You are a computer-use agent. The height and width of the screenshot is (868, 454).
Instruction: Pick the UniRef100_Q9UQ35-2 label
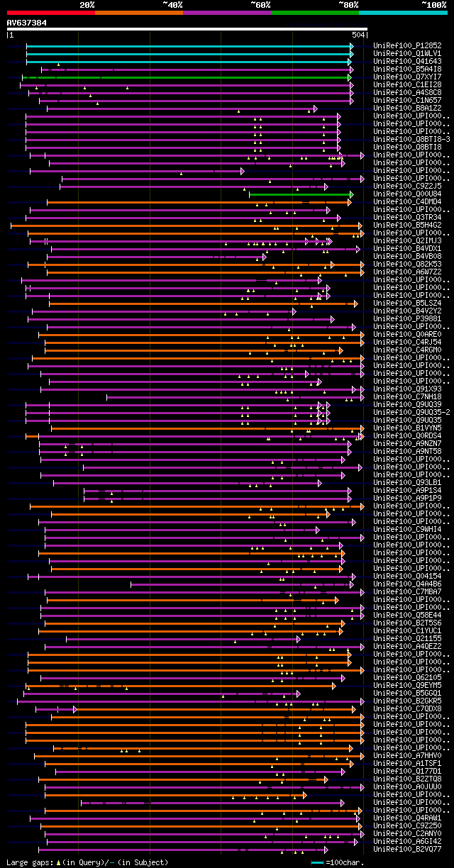412,412
